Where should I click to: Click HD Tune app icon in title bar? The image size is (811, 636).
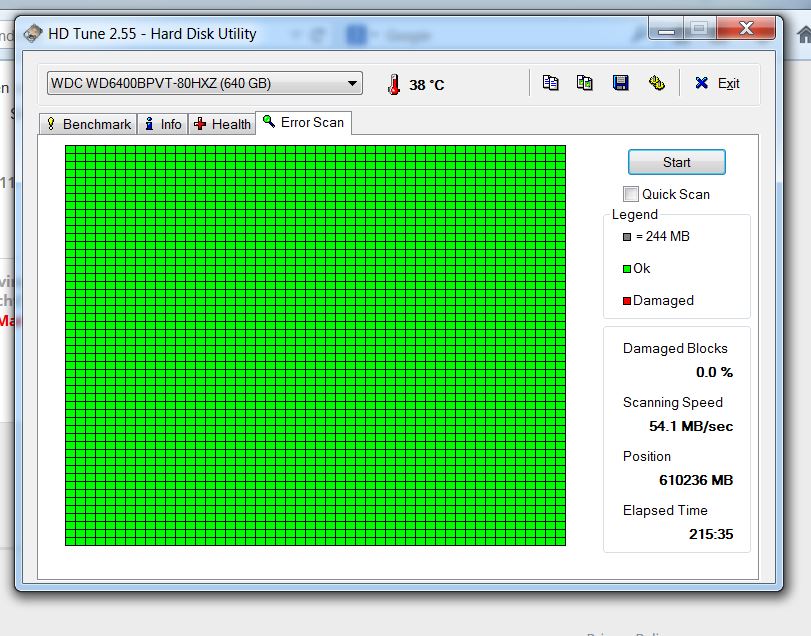coord(33,34)
